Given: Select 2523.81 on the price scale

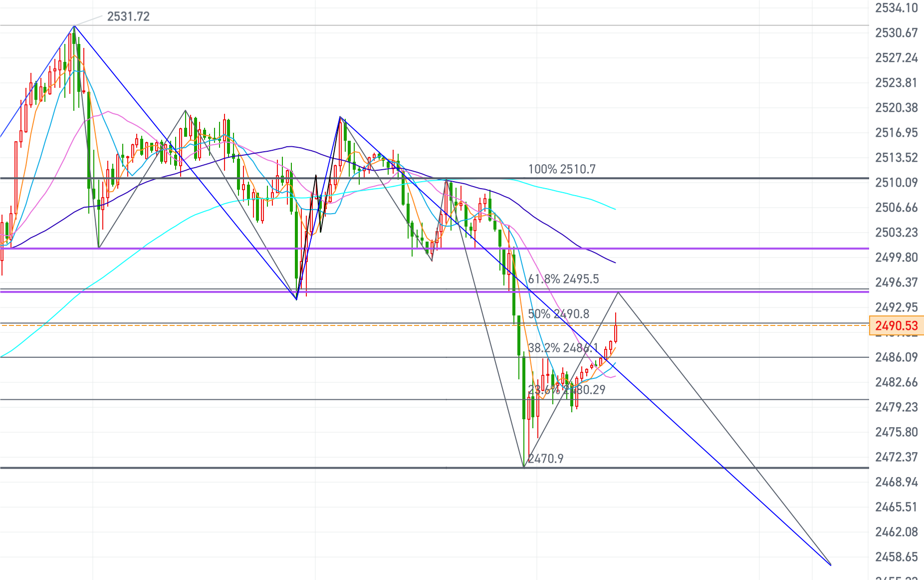Looking at the screenshot, I should 897,83.
